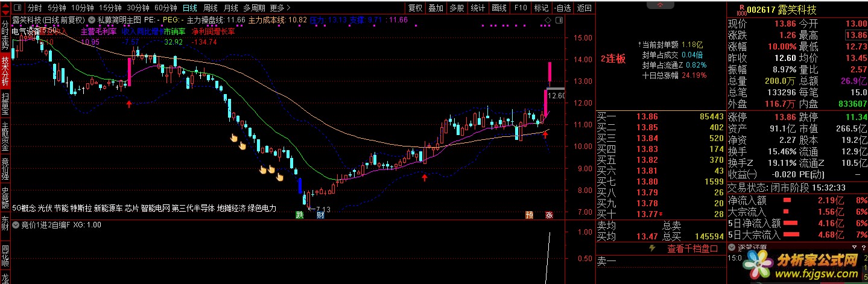
Task: Click the 标记 mark button
Action: pyautogui.click(x=542, y=8)
